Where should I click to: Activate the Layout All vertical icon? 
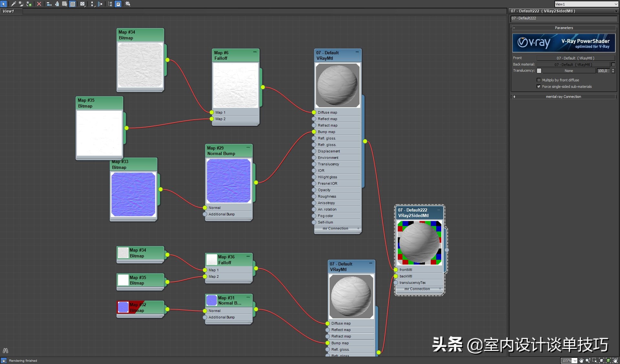click(x=92, y=4)
